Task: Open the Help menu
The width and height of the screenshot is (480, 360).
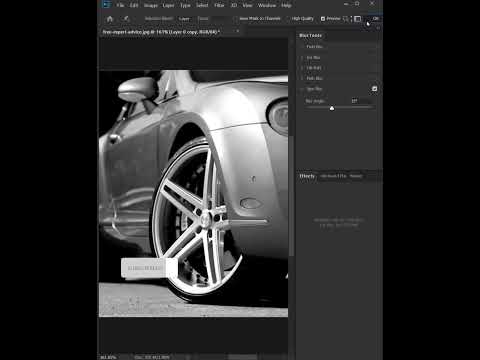Action: tap(286, 5)
